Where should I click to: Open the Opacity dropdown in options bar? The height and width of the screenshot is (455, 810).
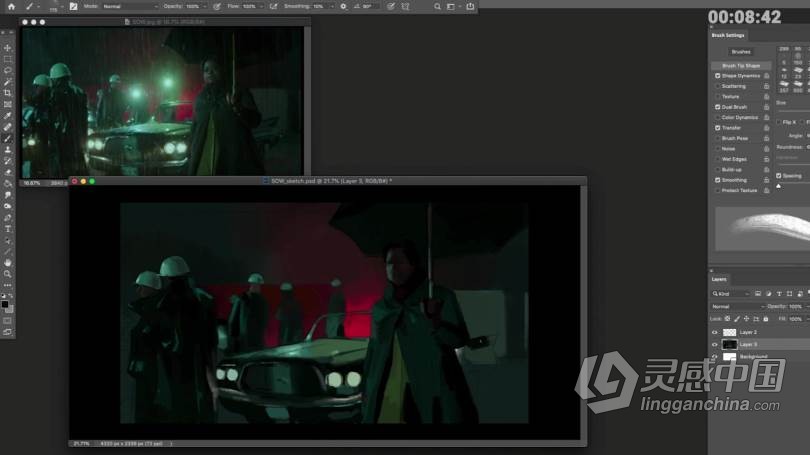point(204,7)
